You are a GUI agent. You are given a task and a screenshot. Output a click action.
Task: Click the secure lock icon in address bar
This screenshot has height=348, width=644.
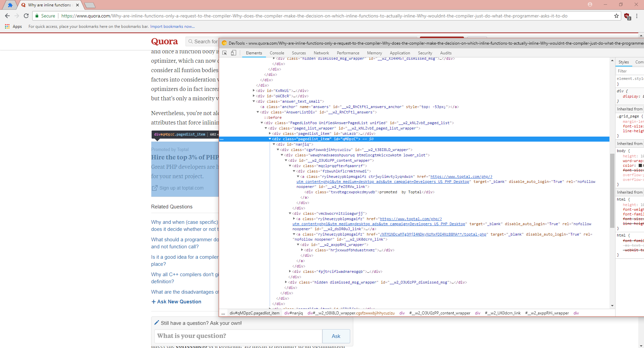pyautogui.click(x=37, y=16)
